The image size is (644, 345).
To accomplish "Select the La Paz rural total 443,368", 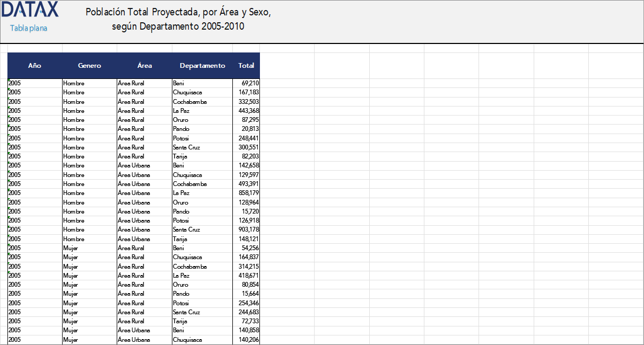I will 245,111.
